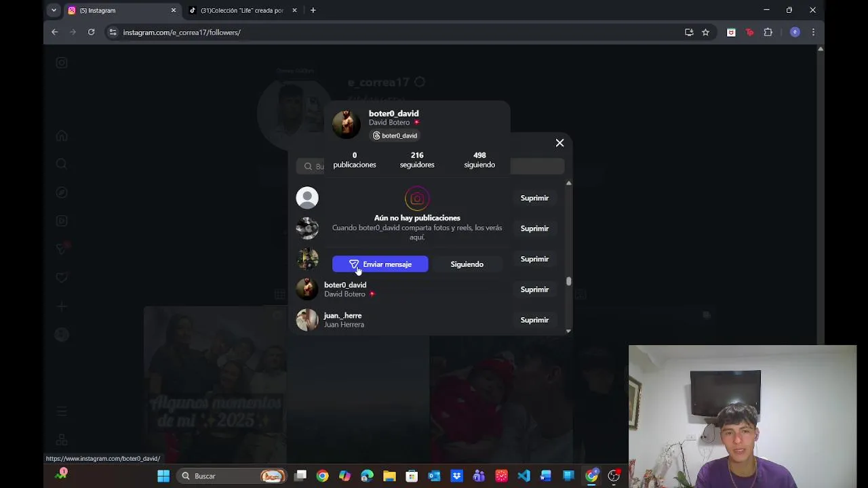Switch to the TikTok Colección Life tab
Image resolution: width=868 pixels, height=488 pixels.
[x=241, y=10]
